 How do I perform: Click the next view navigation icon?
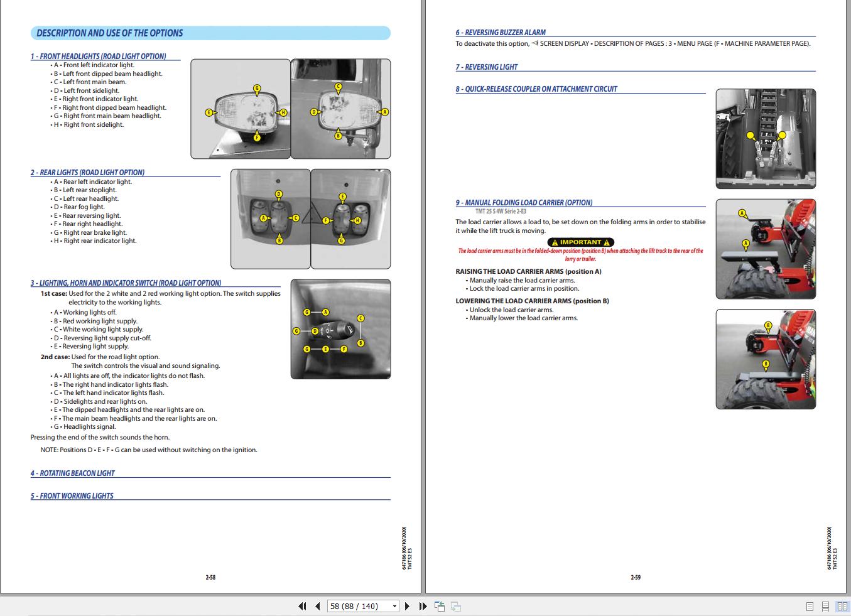click(456, 606)
